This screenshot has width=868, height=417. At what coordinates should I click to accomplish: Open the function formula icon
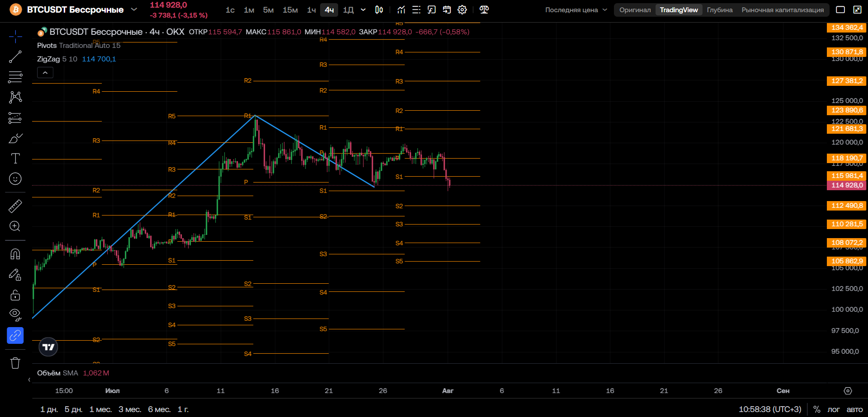point(432,10)
